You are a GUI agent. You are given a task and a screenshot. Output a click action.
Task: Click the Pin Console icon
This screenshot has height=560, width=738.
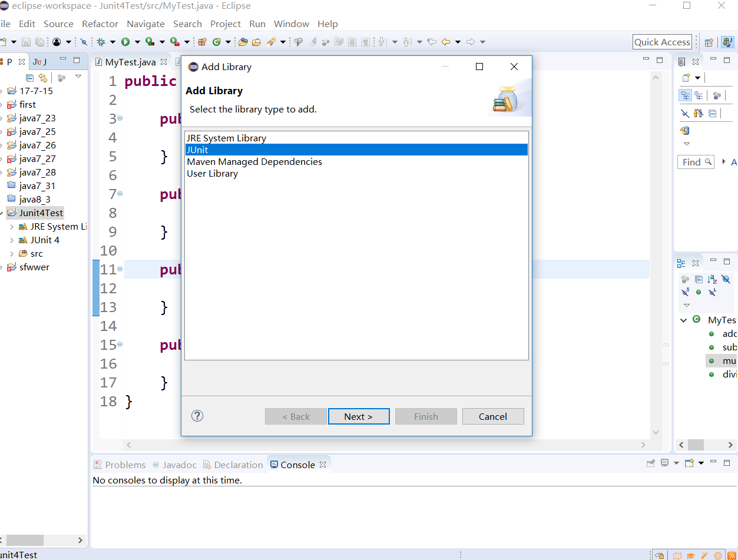pyautogui.click(x=651, y=463)
